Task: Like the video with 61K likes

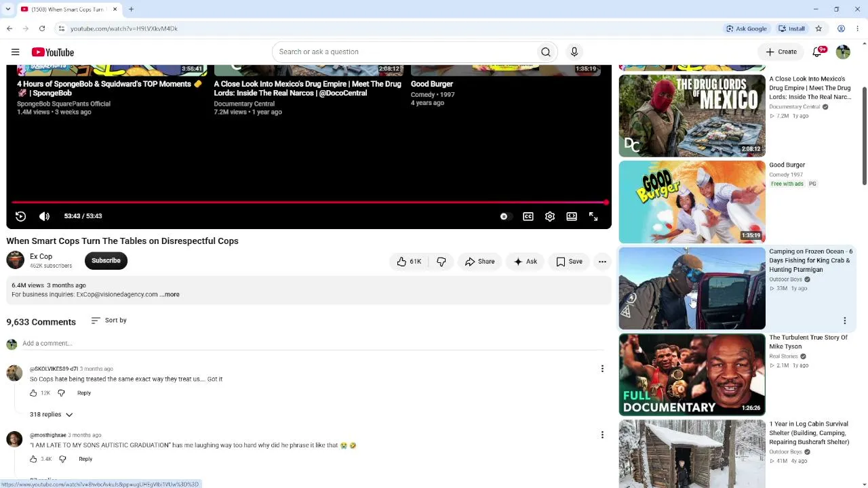Action: coord(409,262)
